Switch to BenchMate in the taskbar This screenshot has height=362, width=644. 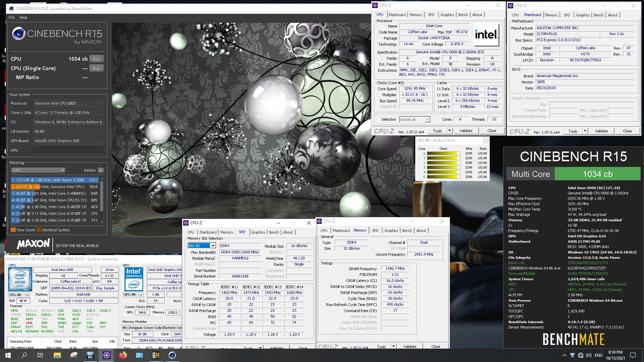[156, 355]
